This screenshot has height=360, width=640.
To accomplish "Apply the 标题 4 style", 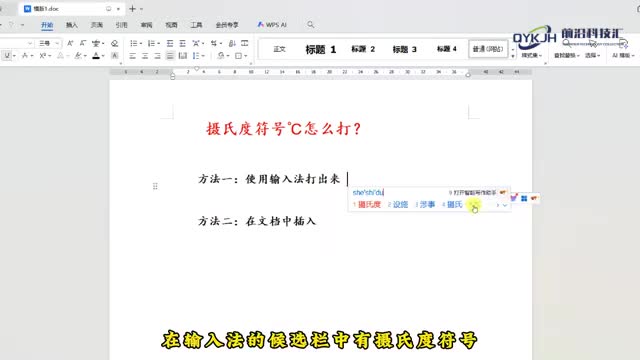I will tap(447, 49).
